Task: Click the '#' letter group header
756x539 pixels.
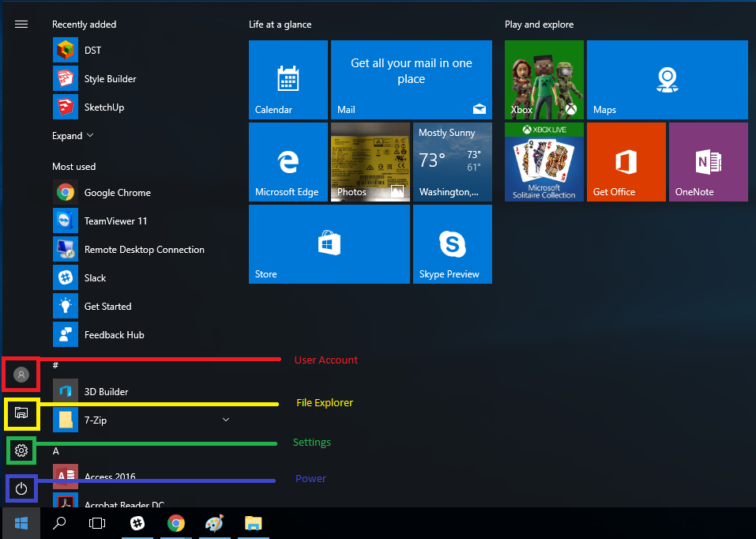Action: [x=55, y=365]
